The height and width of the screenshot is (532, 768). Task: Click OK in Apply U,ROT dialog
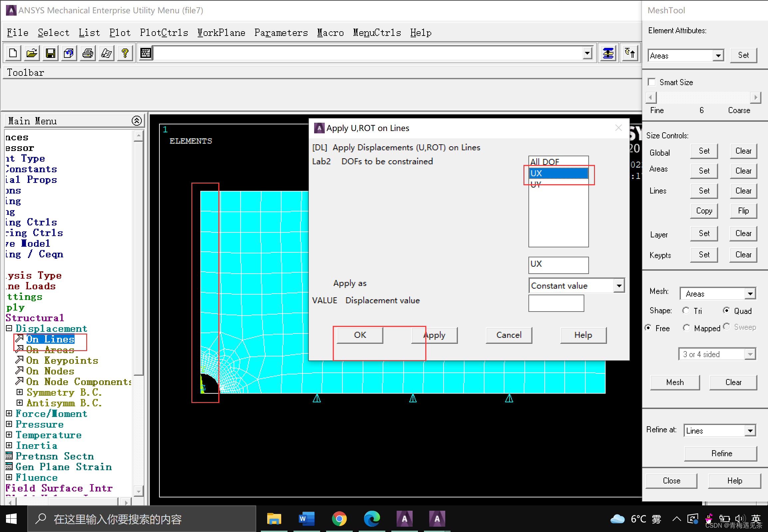click(360, 335)
